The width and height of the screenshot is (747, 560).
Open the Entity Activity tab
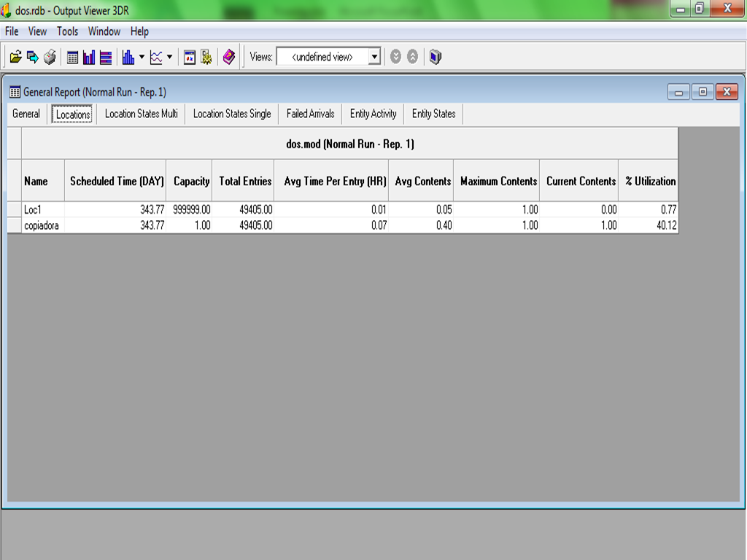coord(373,114)
